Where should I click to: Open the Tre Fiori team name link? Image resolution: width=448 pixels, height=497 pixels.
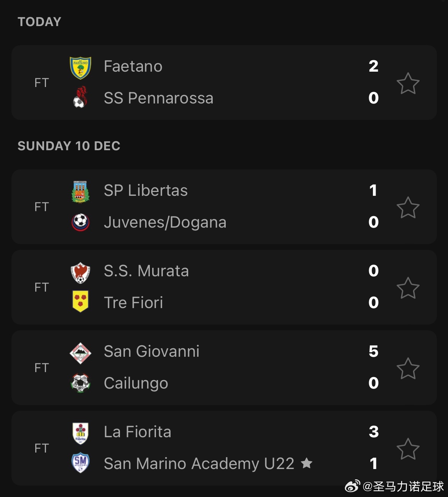133,303
